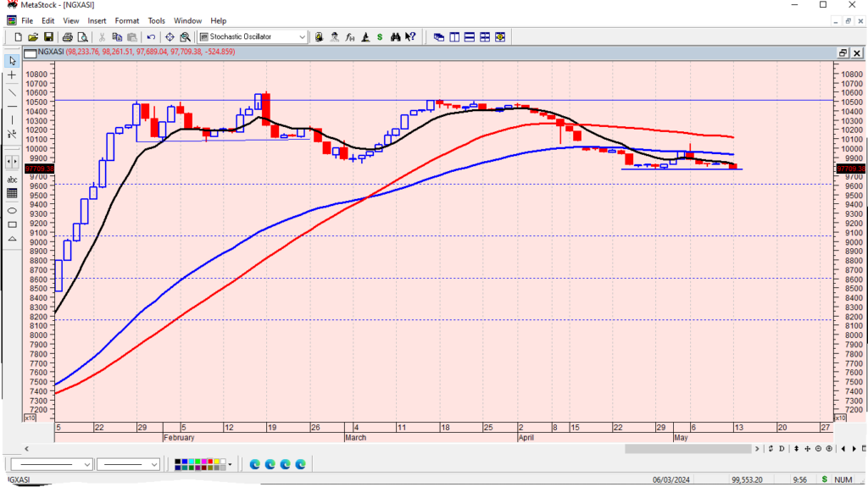Click the green dollar sign button
Viewport: 868px width, 487px height.
click(x=380, y=37)
